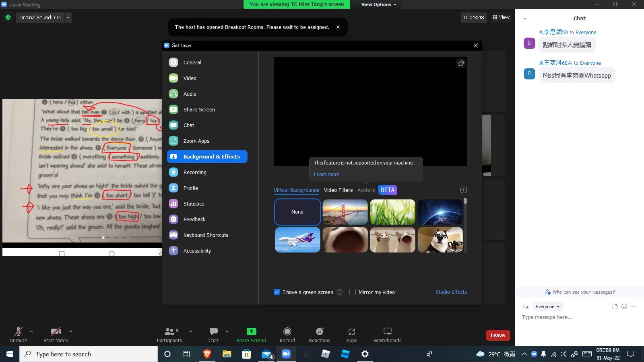Expand audio options arrow beside Unmute
This screenshot has height=362, width=644.
coord(31,331)
